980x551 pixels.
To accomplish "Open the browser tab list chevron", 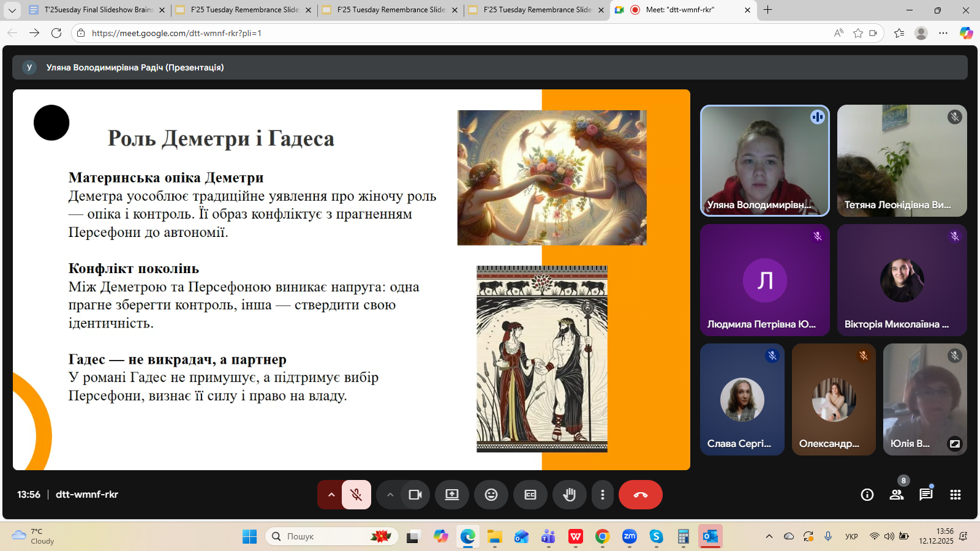I will pyautogui.click(x=12, y=10).
